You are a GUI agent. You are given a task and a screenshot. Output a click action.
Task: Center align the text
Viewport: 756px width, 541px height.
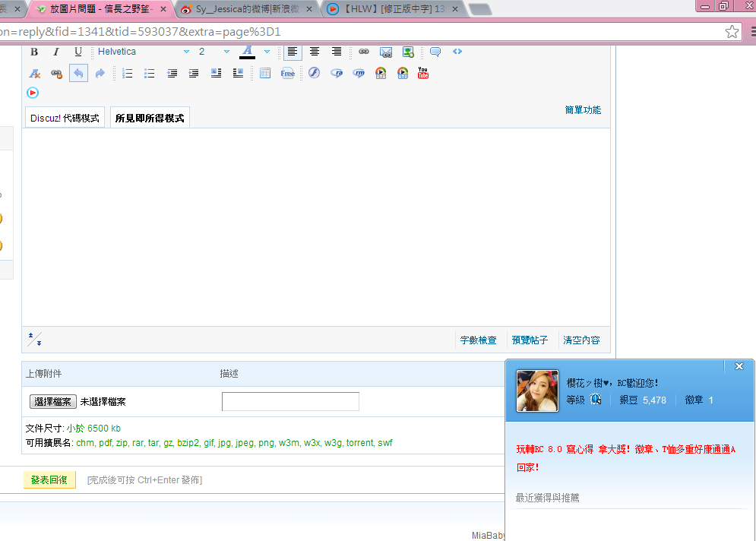coord(315,52)
